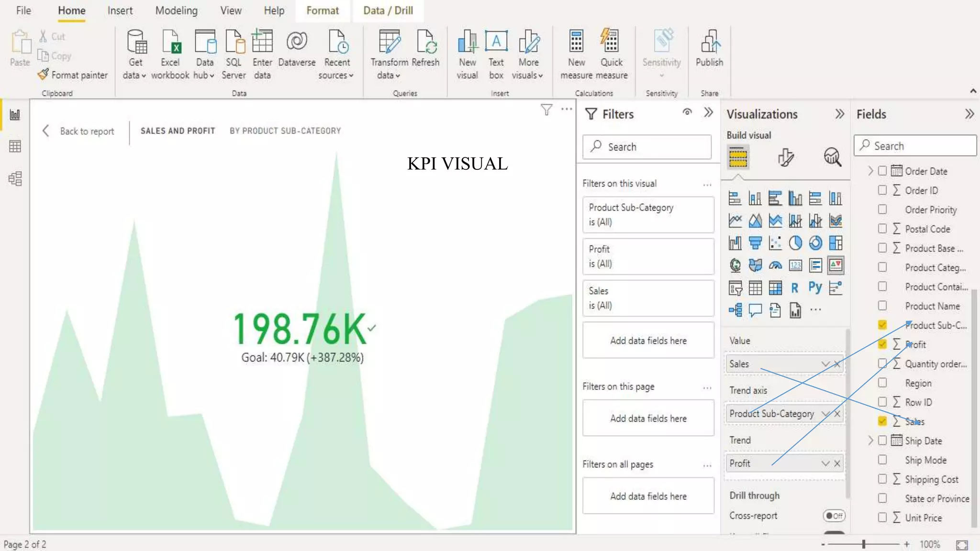Switch to the Data / Drill tab
This screenshot has height=551, width=980.
pos(388,11)
